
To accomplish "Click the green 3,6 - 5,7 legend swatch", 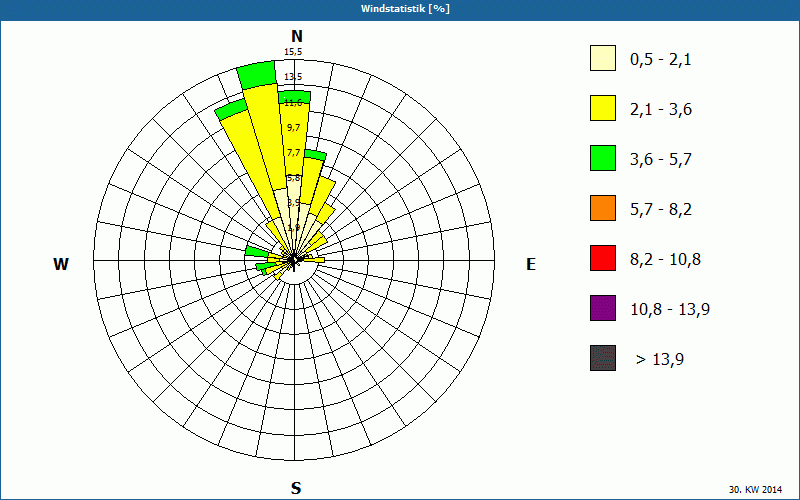I will tap(603, 158).
